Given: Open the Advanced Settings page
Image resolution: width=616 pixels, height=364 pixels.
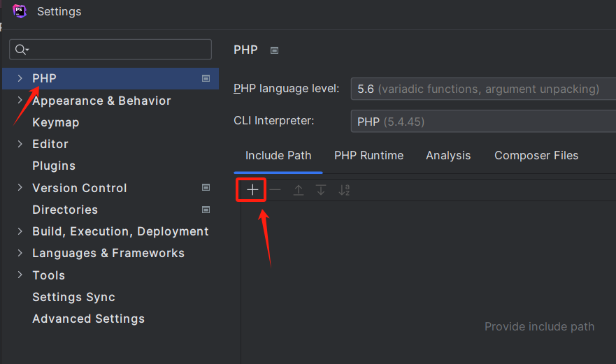Looking at the screenshot, I should tap(88, 319).
